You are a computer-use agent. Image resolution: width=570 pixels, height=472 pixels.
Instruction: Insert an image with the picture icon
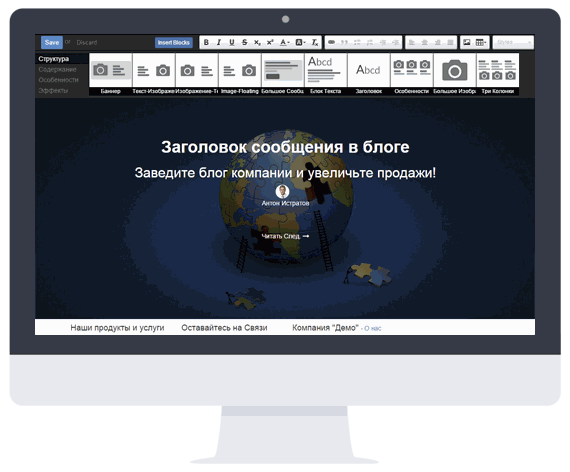click(x=466, y=43)
